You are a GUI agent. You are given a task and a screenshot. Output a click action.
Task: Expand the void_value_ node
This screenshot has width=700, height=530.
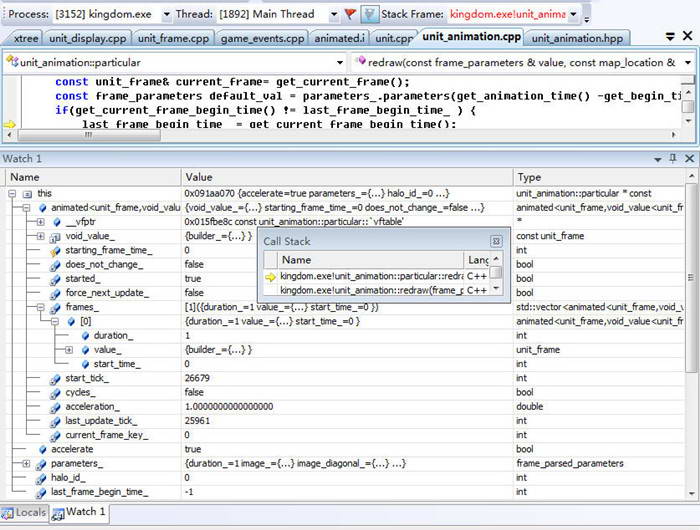pos(41,236)
